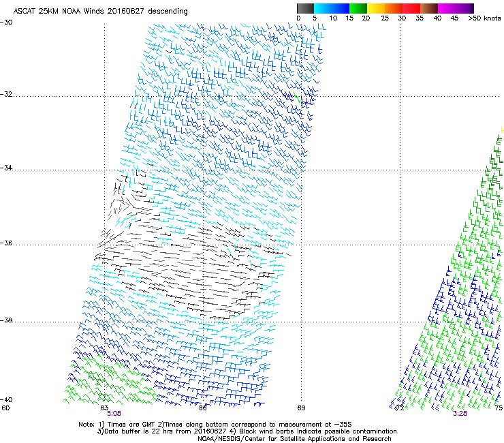Click the yellow wind barb at right edge
The image size is (504, 443).
[502, 129]
